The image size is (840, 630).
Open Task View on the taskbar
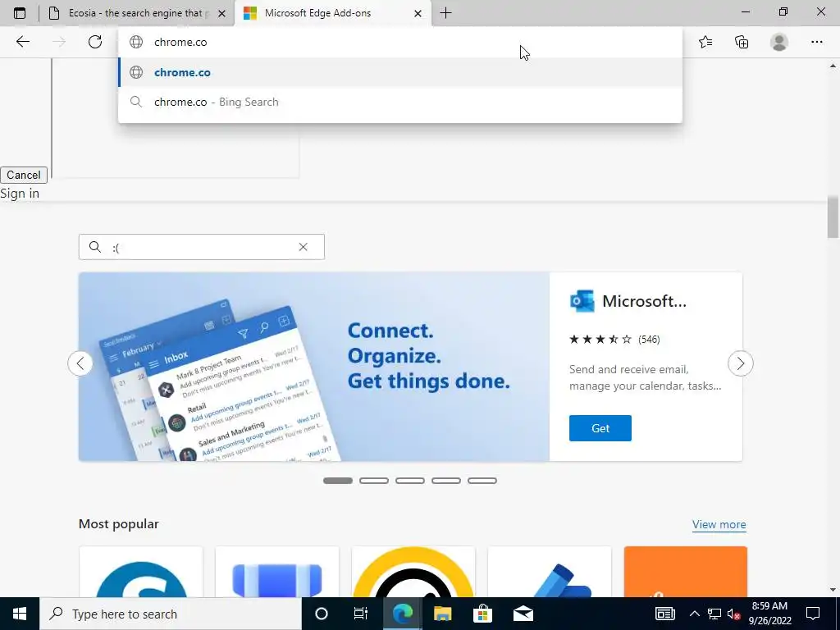[x=361, y=614]
